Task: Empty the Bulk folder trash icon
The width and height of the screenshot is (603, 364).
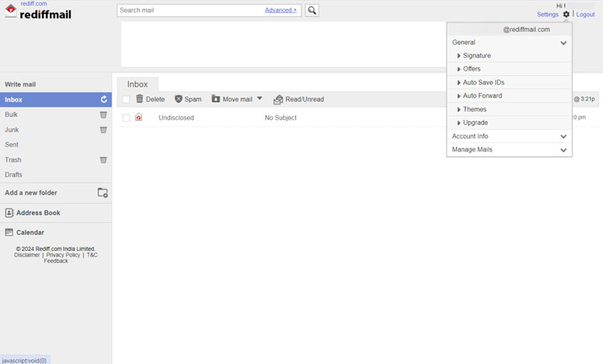Action: point(103,115)
